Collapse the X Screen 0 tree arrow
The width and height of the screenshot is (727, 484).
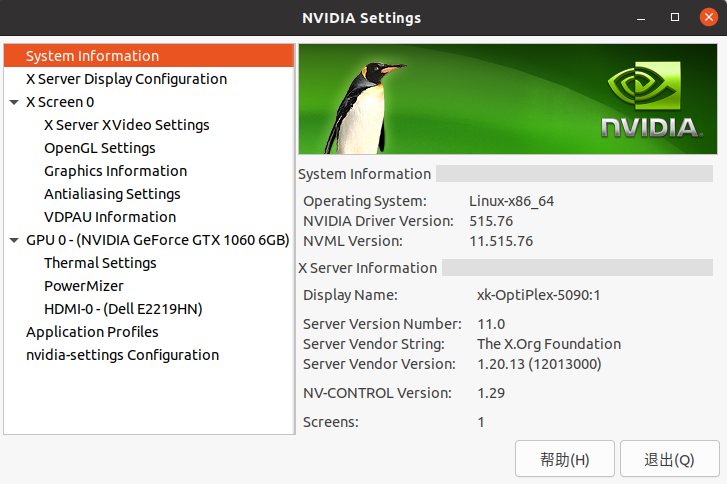(14, 102)
